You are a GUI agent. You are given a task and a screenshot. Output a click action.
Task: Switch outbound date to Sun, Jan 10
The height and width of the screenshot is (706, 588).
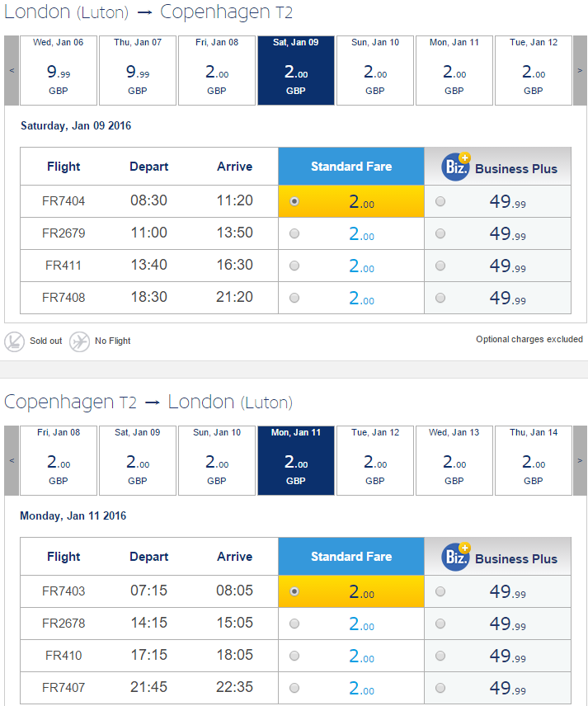(375, 70)
